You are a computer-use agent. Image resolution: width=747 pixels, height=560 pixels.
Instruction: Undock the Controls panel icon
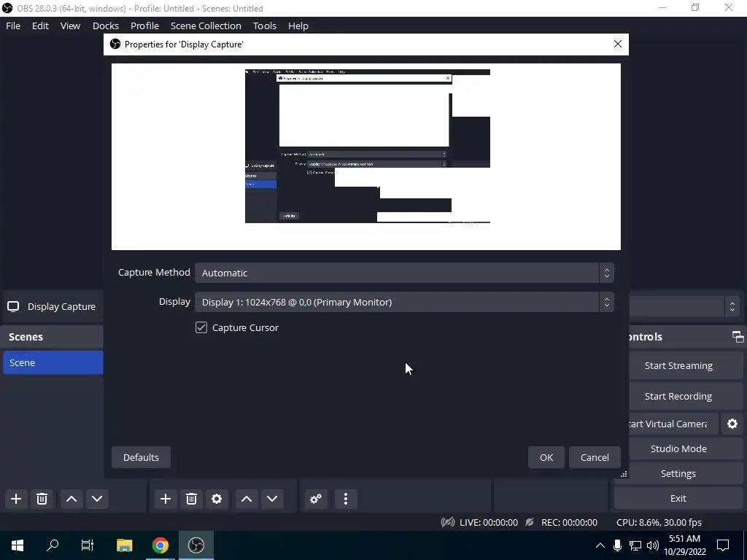[738, 337]
